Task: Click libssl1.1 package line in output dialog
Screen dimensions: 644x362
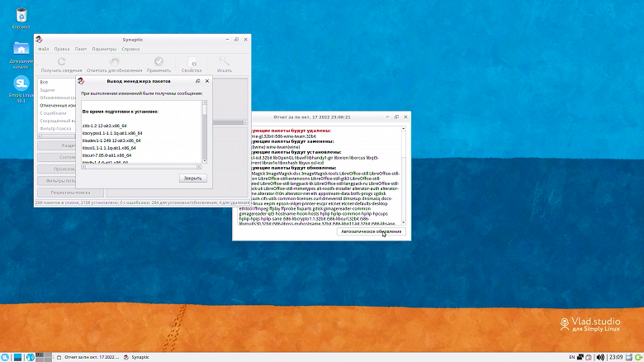Action: 109,148
